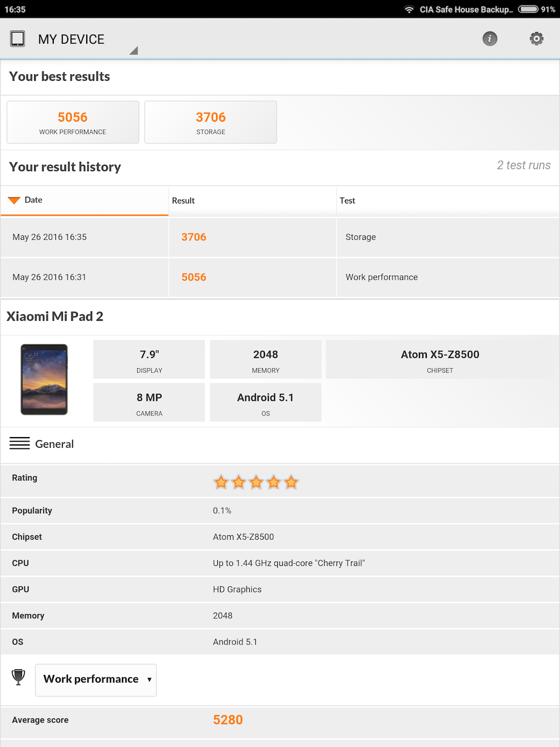The image size is (560, 747).
Task: Open the May 26 2016 16:35 result row
Action: pos(280,238)
